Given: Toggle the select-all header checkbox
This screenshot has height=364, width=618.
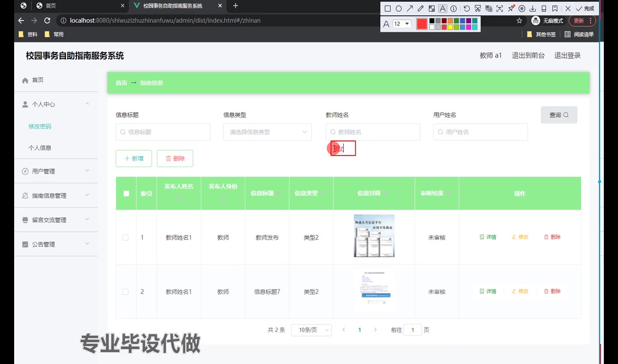Looking at the screenshot, I should (x=126, y=194).
